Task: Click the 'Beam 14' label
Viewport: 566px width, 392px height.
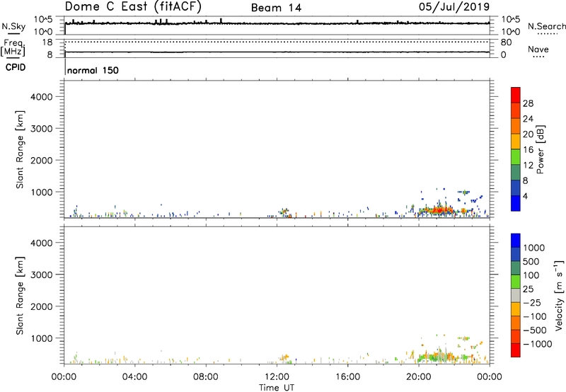Action: click(x=276, y=8)
